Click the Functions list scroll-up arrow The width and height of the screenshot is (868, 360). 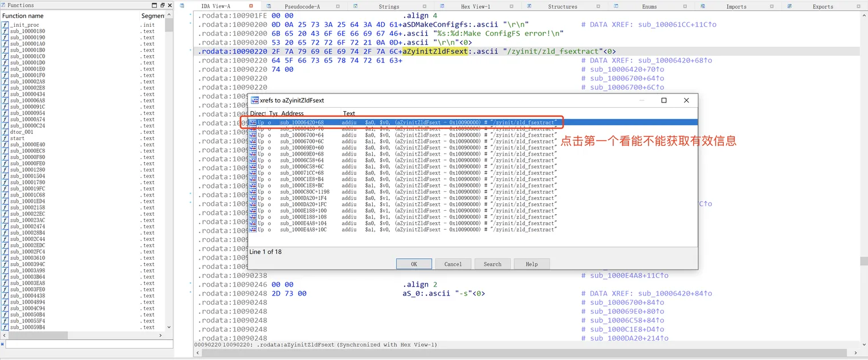(168, 15)
